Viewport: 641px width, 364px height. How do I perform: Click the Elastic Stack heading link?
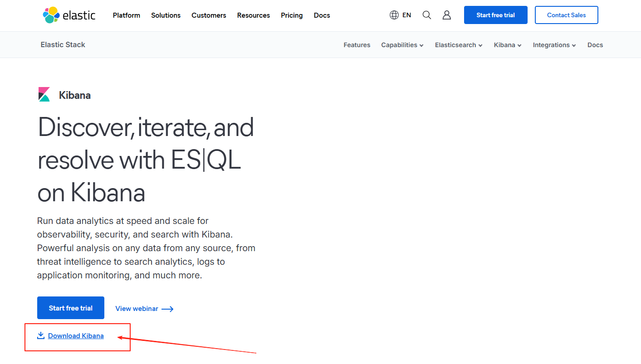pos(63,44)
